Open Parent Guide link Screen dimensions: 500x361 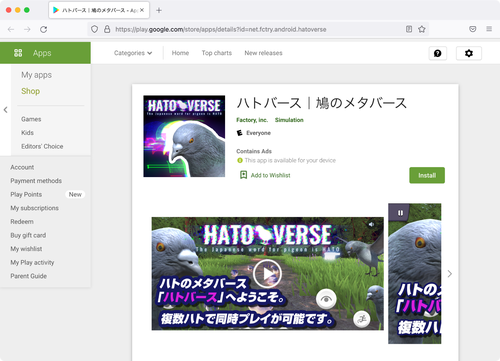point(28,276)
